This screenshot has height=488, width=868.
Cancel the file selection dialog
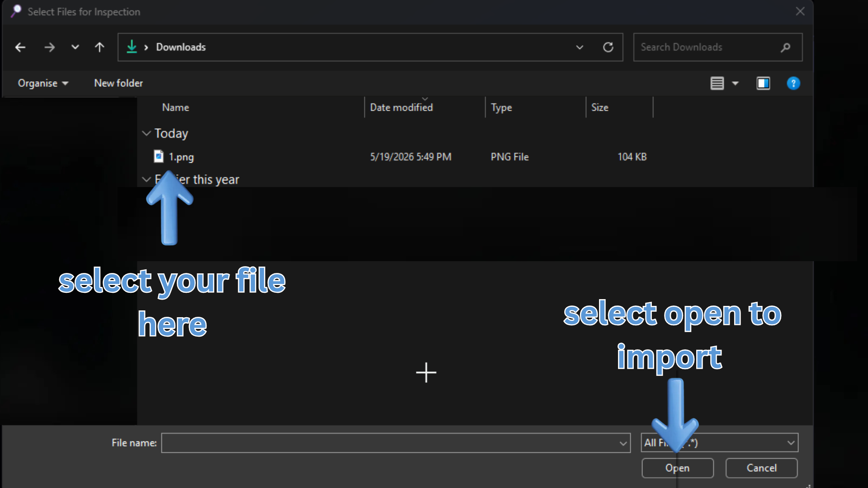[x=761, y=468]
